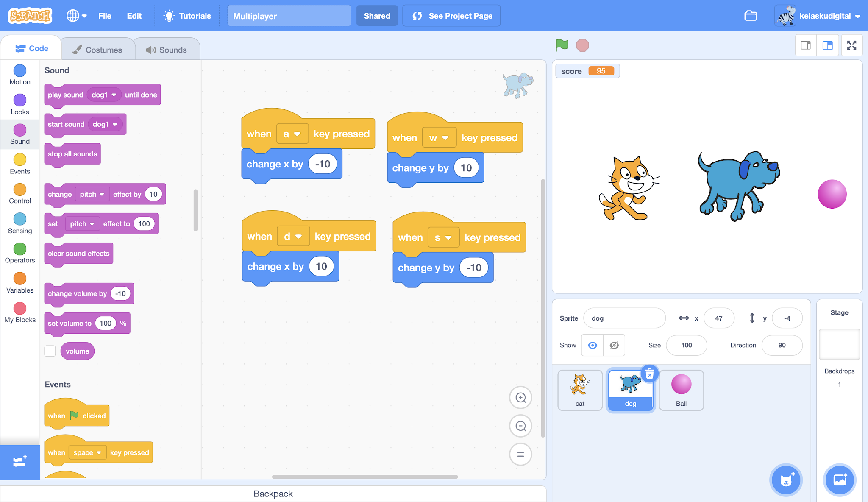Image resolution: width=868 pixels, height=502 pixels.
Task: Open the kelaskudigital account menu
Action: 819,16
